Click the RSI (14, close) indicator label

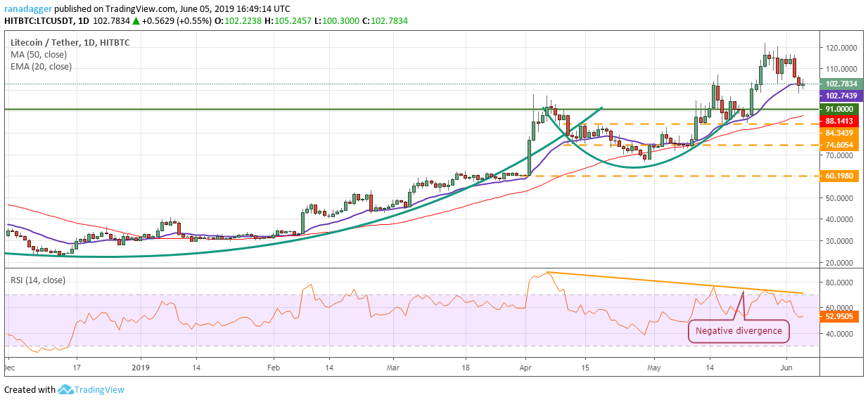(x=37, y=280)
